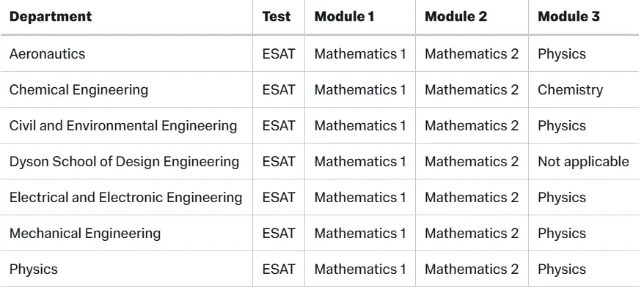This screenshot has height=301, width=644.
Task: Click the Not applicable cell
Action: point(583,162)
